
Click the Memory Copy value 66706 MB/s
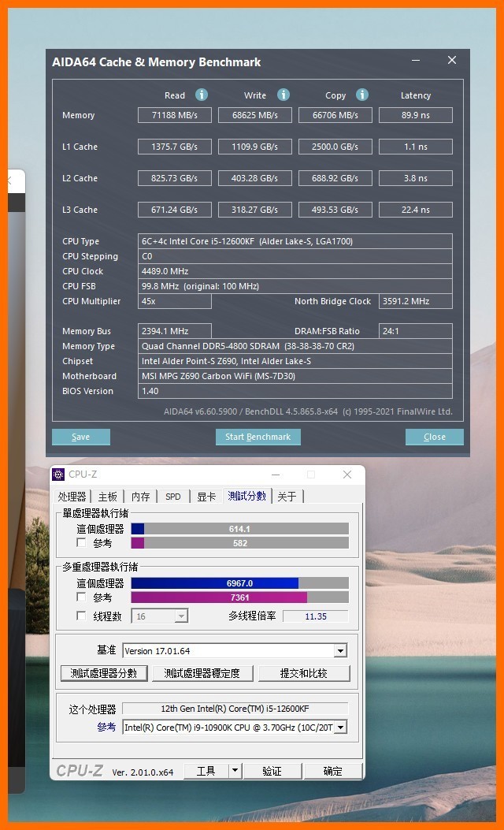point(335,115)
